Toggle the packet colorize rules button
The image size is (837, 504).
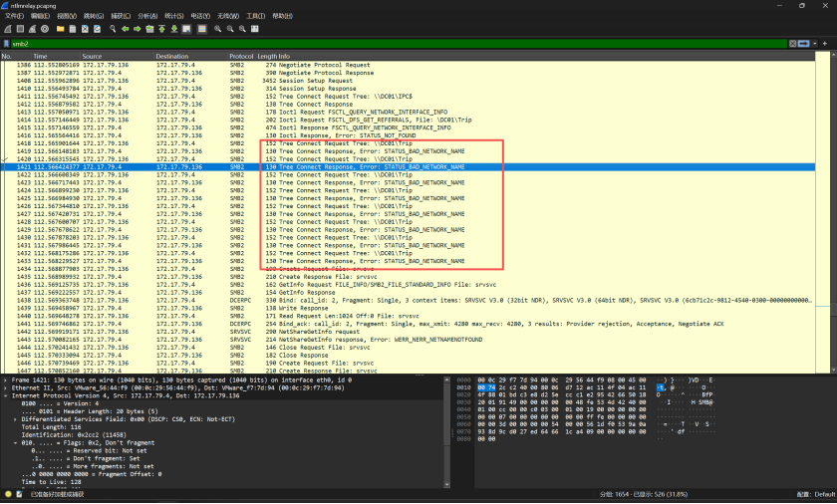coord(201,29)
